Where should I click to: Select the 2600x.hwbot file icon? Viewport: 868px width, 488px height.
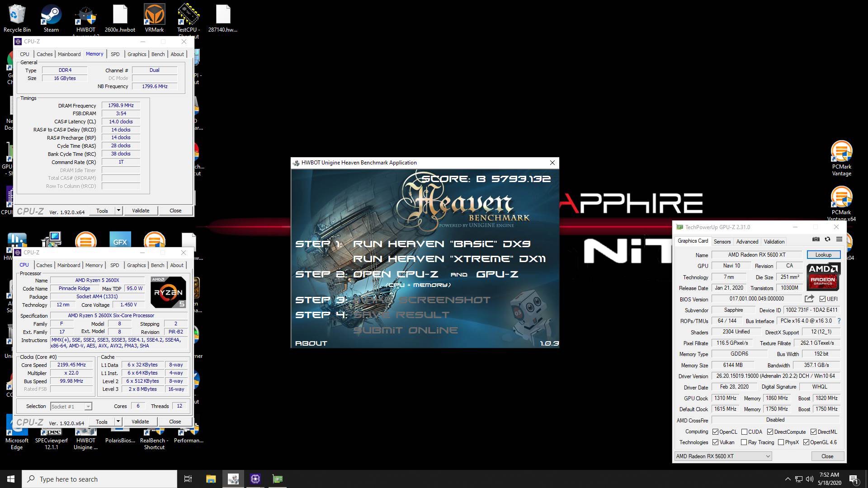click(x=120, y=18)
